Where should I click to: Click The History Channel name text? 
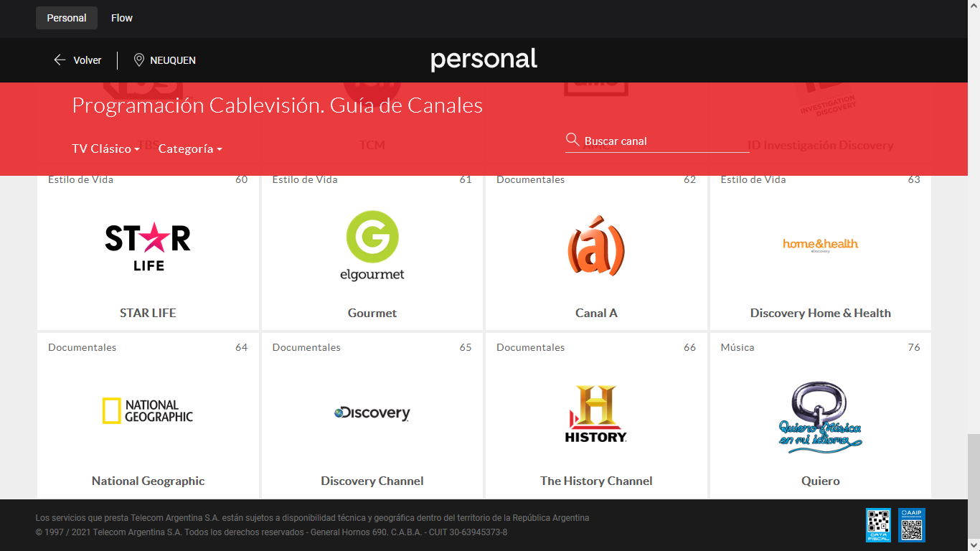tap(596, 481)
